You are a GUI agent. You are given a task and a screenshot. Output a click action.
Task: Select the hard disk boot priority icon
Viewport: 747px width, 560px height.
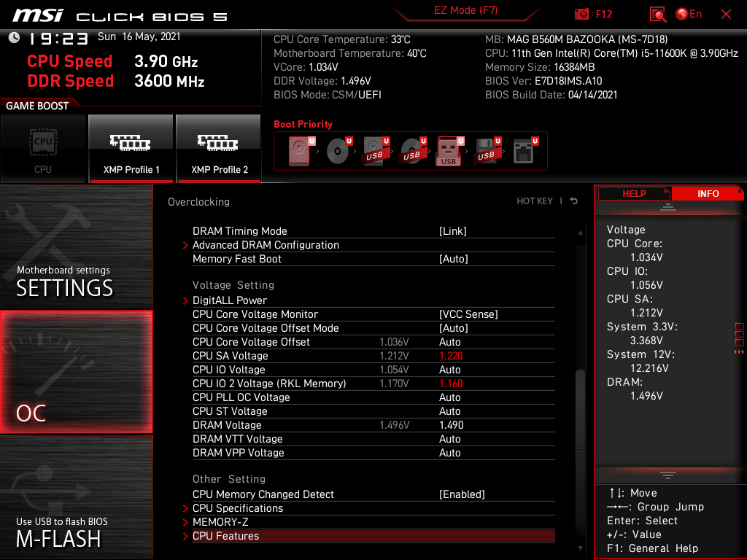[300, 151]
